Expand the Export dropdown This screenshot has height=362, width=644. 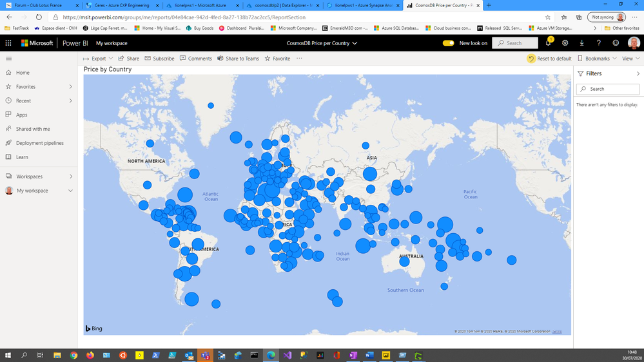(x=98, y=58)
